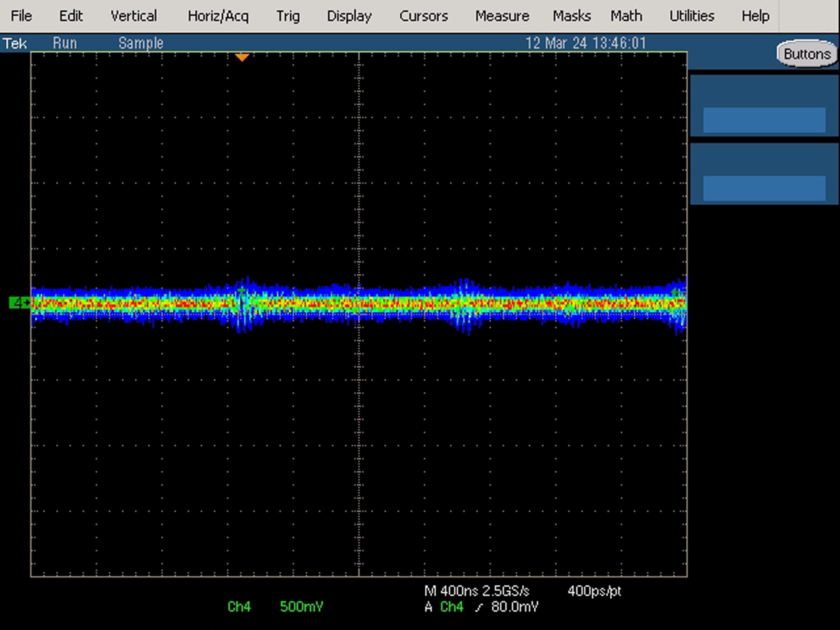Click the date and time readout

[585, 43]
